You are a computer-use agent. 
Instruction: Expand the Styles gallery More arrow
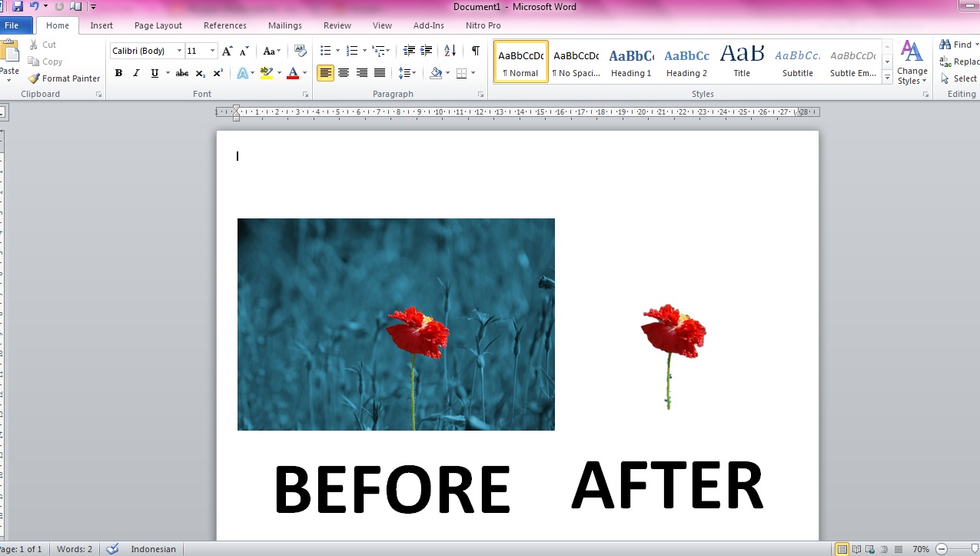tap(887, 77)
